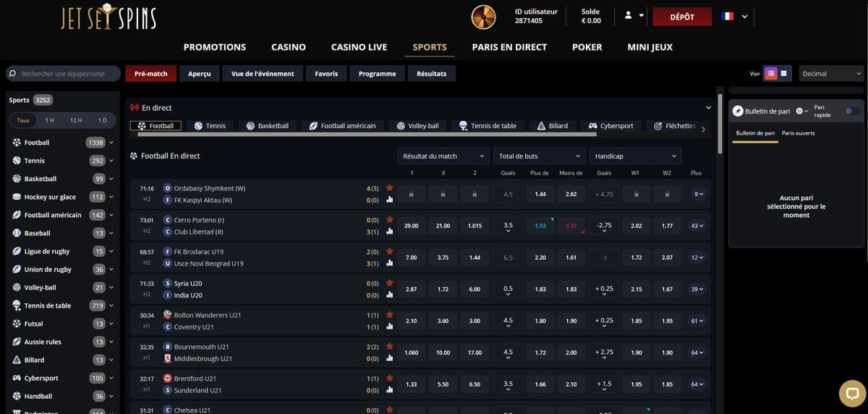Image resolution: width=868 pixels, height=414 pixels.
Task: Open the Total de buts dropdown
Action: pos(539,156)
